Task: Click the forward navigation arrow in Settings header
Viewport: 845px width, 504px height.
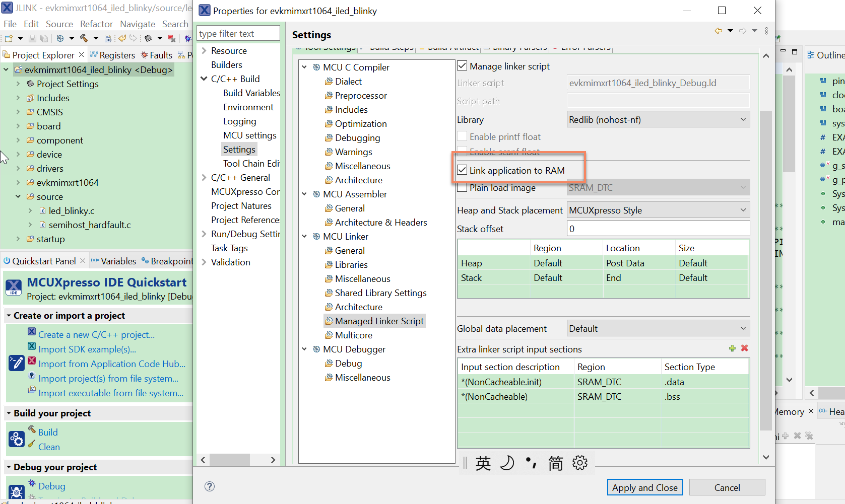Action: click(x=743, y=31)
